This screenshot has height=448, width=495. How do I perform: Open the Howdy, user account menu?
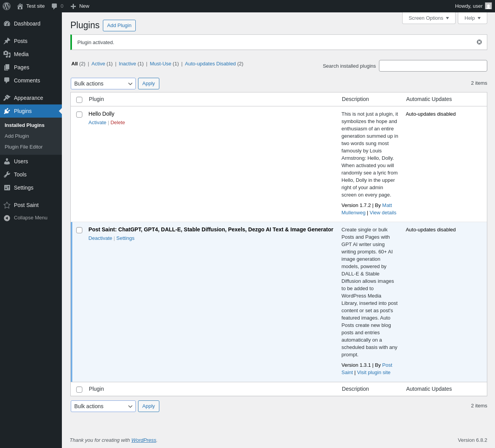pyautogui.click(x=473, y=6)
